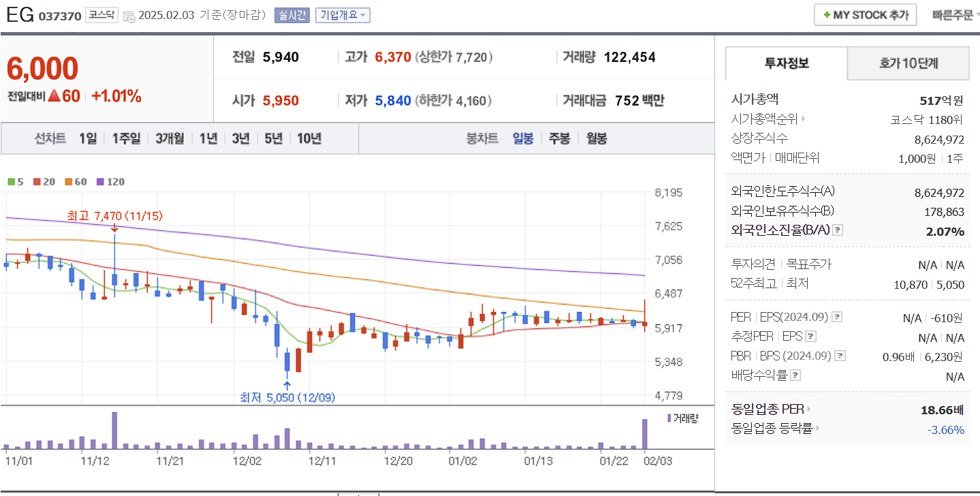Click the 거래량 legend icon above the volume bars

(668, 418)
